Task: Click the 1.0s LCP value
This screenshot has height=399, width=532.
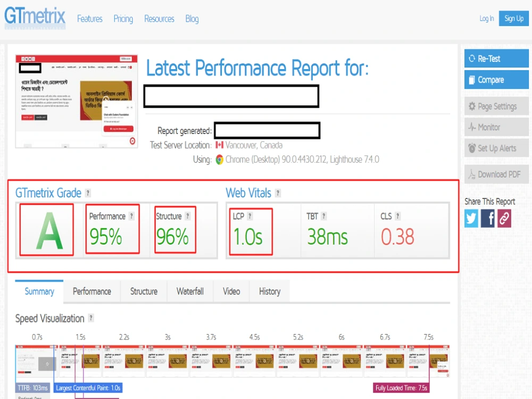Action: pos(248,237)
